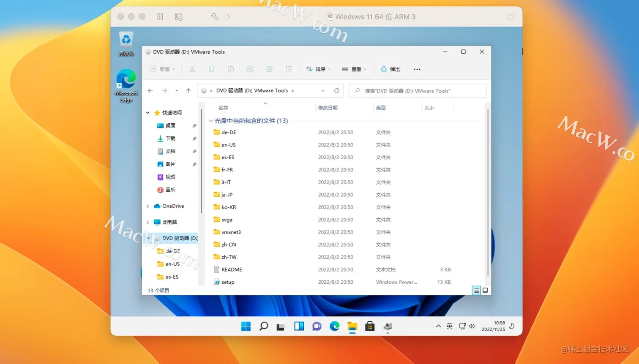Toggle input language indicator in tray
Image resolution: width=639 pixels, height=364 pixels.
click(450, 326)
